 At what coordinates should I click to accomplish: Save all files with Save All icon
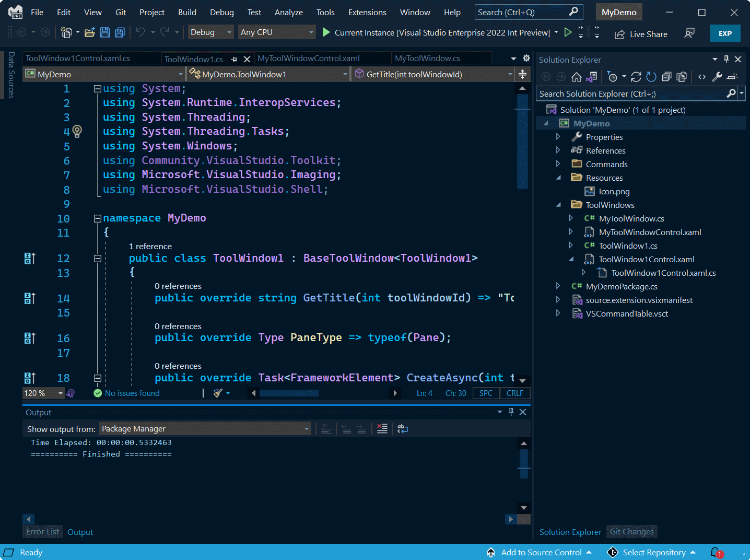(120, 32)
